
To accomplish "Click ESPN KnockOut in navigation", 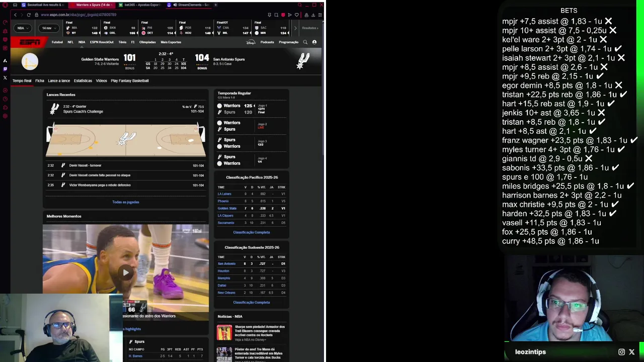I will (102, 42).
